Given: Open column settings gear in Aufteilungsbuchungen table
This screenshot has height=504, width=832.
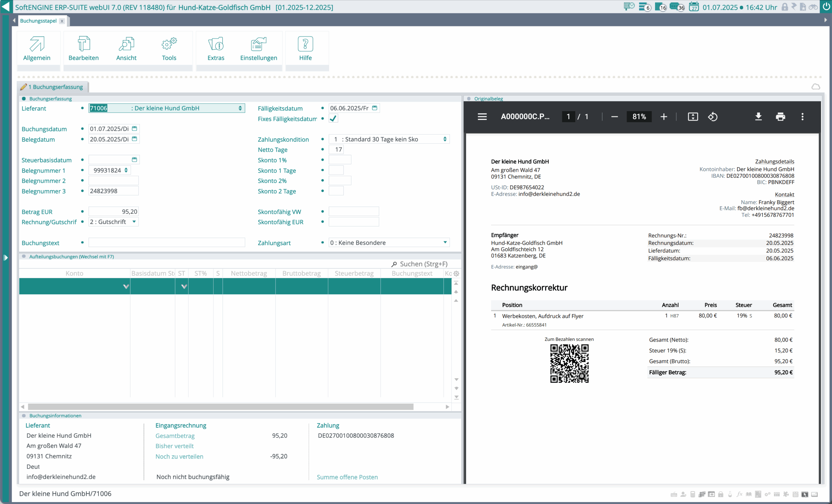Looking at the screenshot, I should (x=456, y=273).
